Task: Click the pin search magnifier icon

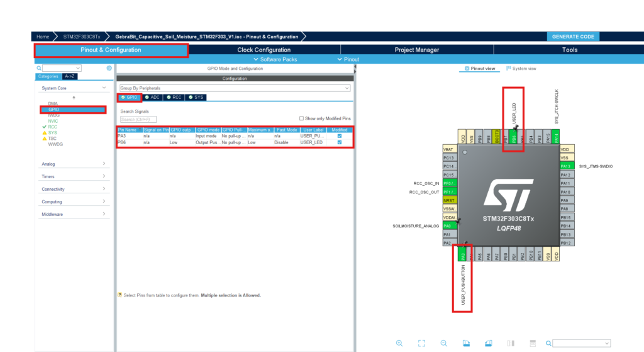Action: [548, 343]
